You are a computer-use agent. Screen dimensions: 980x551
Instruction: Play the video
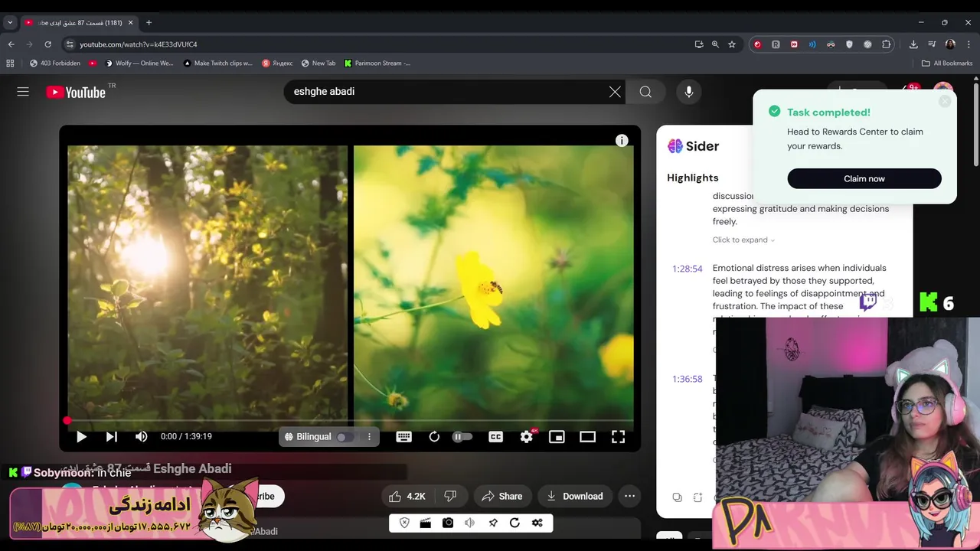pos(81,437)
